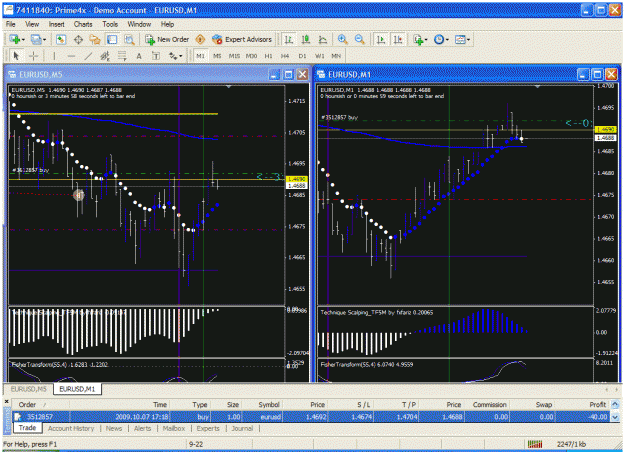Screen dimensions: 625x452
Task: Open a new chart via toolbar icon
Action: click(15, 39)
